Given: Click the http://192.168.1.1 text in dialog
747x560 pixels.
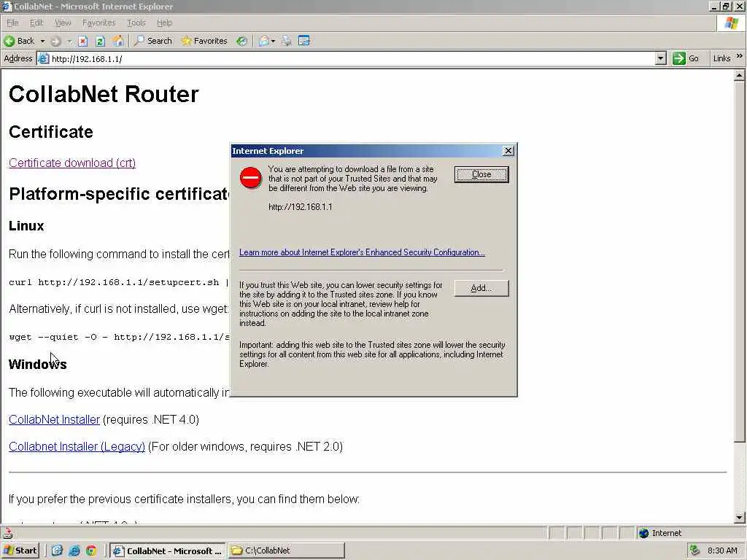Looking at the screenshot, I should click(x=301, y=206).
